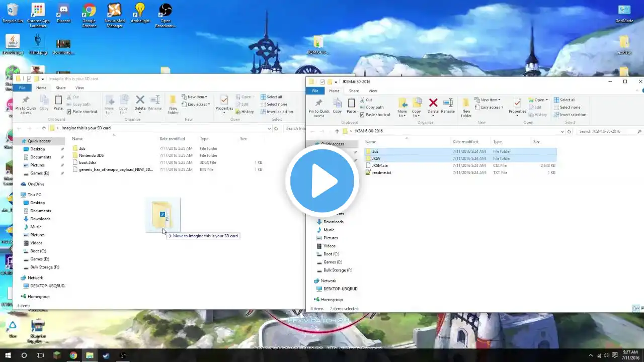Select the generic_hax_otherapp_payload file
The image size is (644, 362).
(167, 169)
